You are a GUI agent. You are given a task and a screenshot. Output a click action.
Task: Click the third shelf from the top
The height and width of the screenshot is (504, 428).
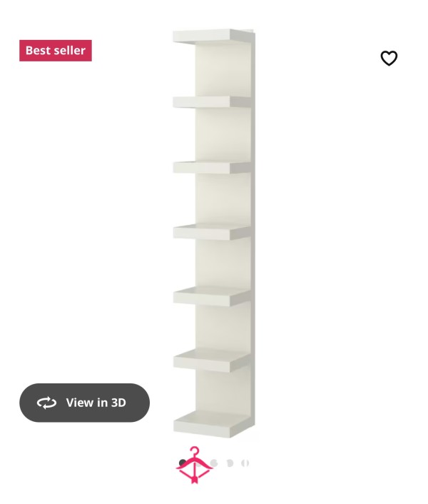coord(212,167)
